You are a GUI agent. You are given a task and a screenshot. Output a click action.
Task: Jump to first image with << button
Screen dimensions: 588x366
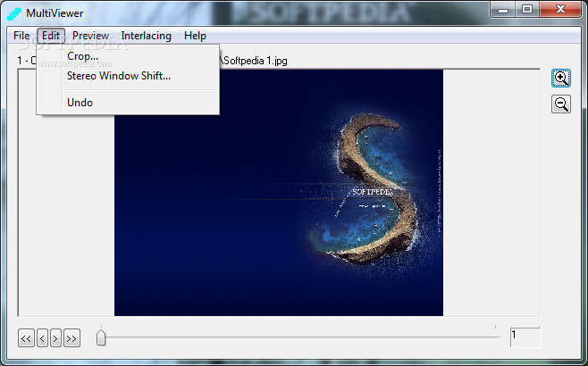point(26,338)
